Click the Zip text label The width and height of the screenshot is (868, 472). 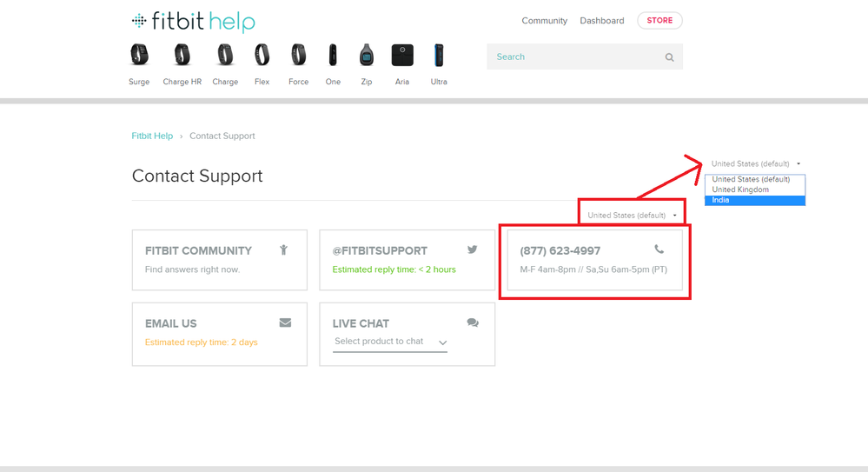(366, 82)
